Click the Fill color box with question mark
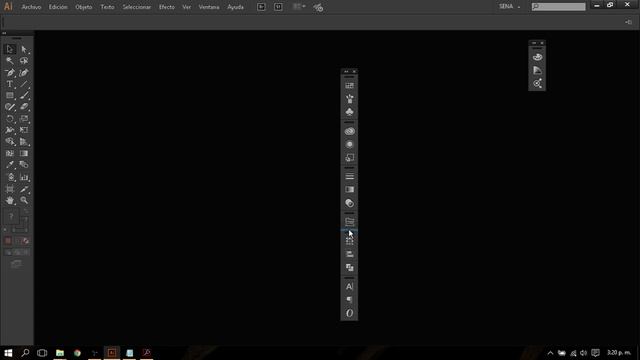This screenshot has width=640, height=360. pyautogui.click(x=11, y=216)
